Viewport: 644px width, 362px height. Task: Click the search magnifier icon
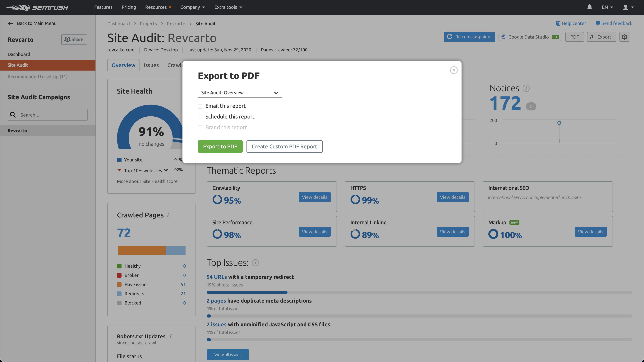[13, 115]
